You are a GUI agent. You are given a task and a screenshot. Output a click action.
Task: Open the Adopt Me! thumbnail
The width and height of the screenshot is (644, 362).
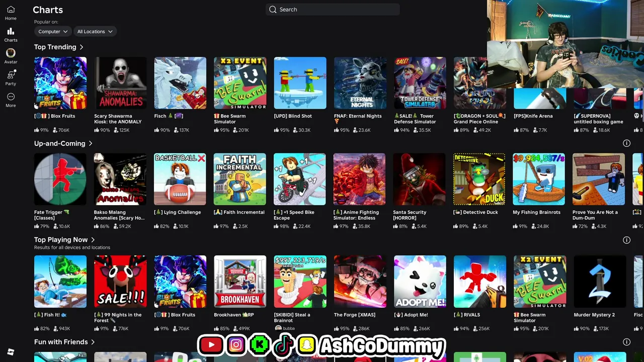tap(420, 282)
